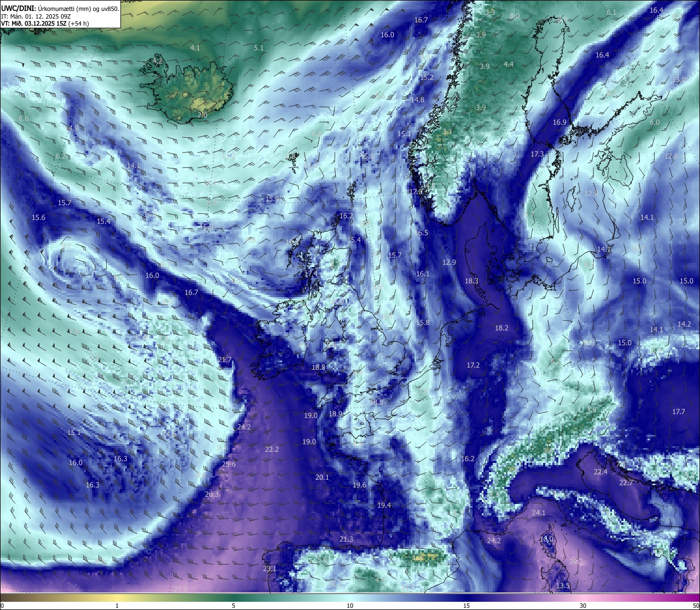Click the 15.8 value label
Viewport: 700px width, 610px height.
(423, 323)
